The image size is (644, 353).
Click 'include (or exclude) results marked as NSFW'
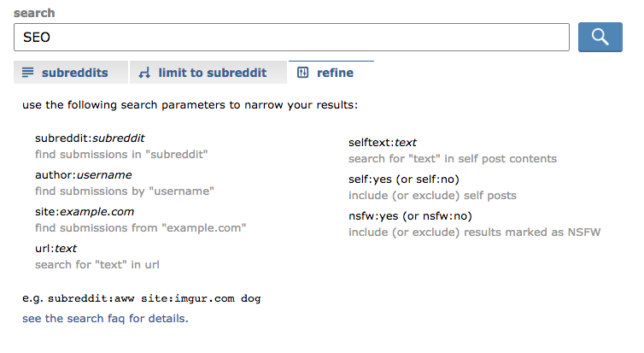[474, 232]
